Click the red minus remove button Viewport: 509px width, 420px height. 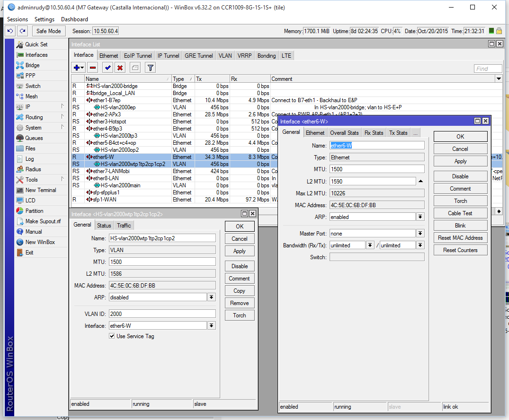click(x=93, y=68)
